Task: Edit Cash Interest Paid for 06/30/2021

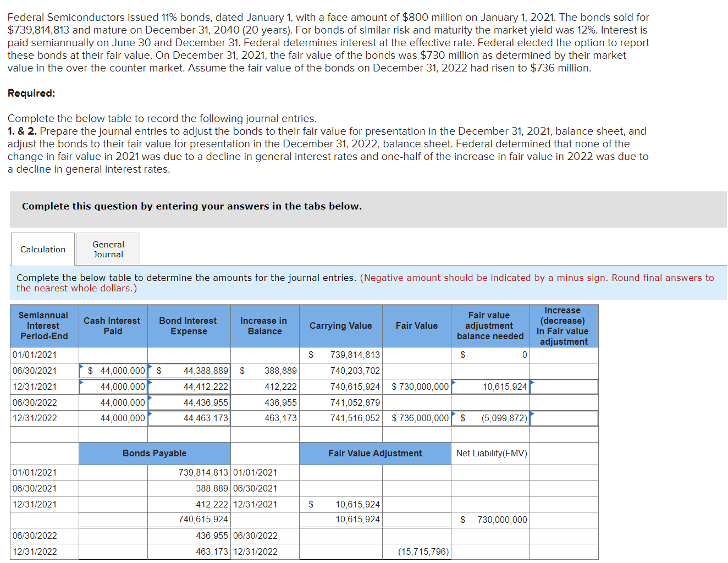Action: [x=113, y=371]
